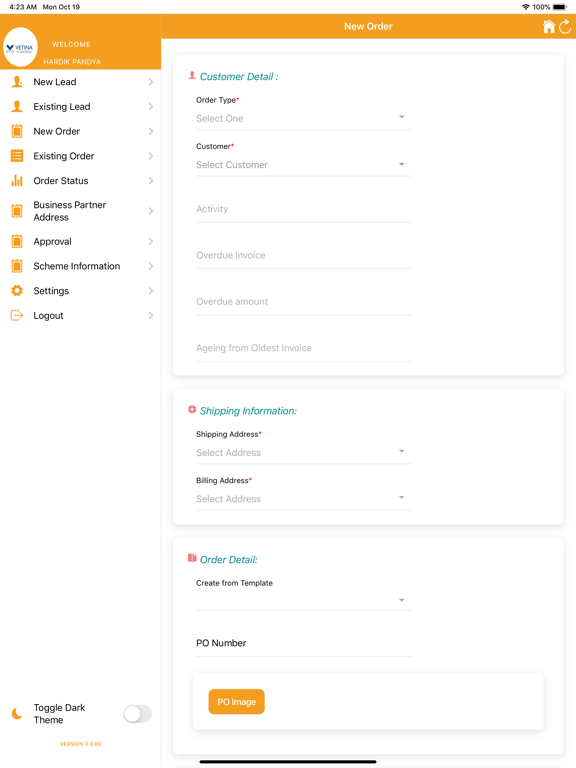The image size is (576, 768).
Task: Click the Existing Order list icon
Action: coord(17,156)
